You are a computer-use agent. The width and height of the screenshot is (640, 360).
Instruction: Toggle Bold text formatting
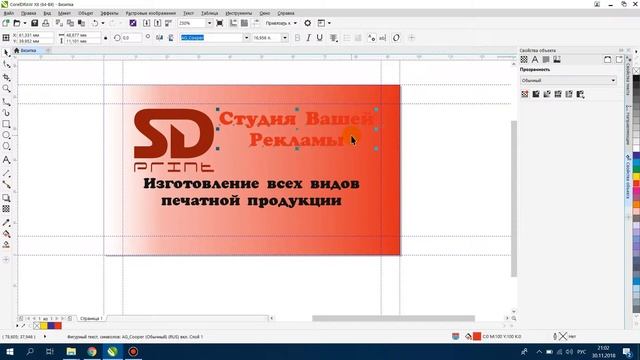coord(297,38)
